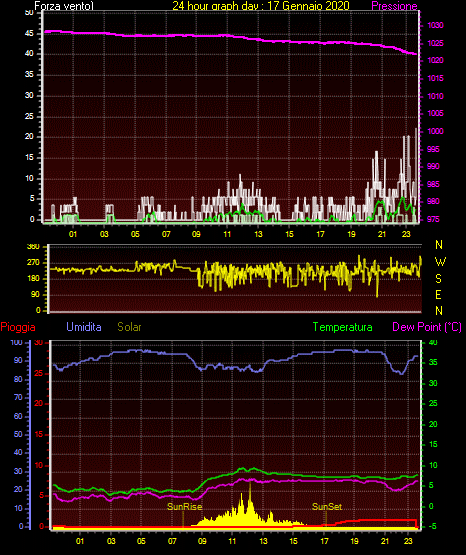Select the red 'Pioggia' legend label
466x555 pixels.
coord(18,327)
